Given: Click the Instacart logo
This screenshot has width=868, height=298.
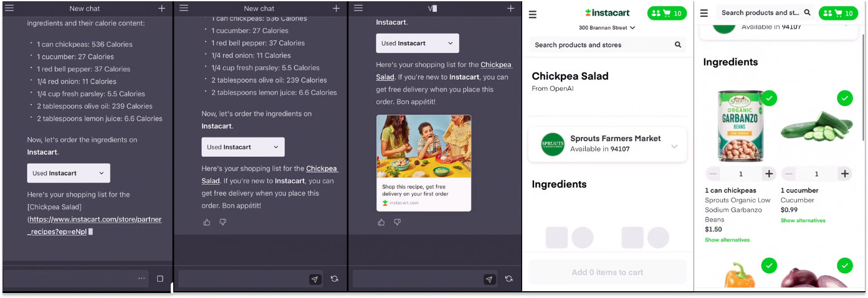Looking at the screenshot, I should [x=608, y=12].
